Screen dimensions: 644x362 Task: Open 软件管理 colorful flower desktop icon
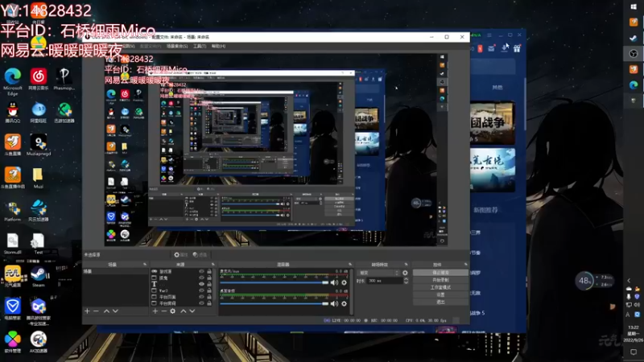pyautogui.click(x=13, y=343)
